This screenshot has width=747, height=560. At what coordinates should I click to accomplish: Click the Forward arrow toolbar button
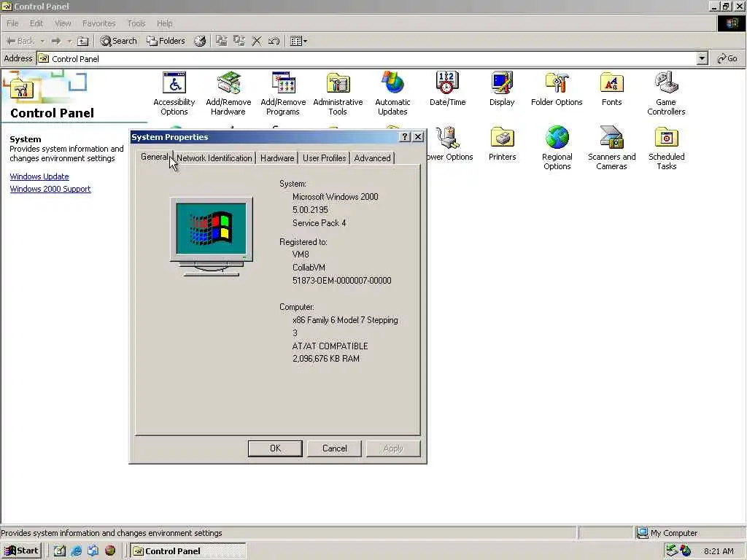(x=56, y=42)
